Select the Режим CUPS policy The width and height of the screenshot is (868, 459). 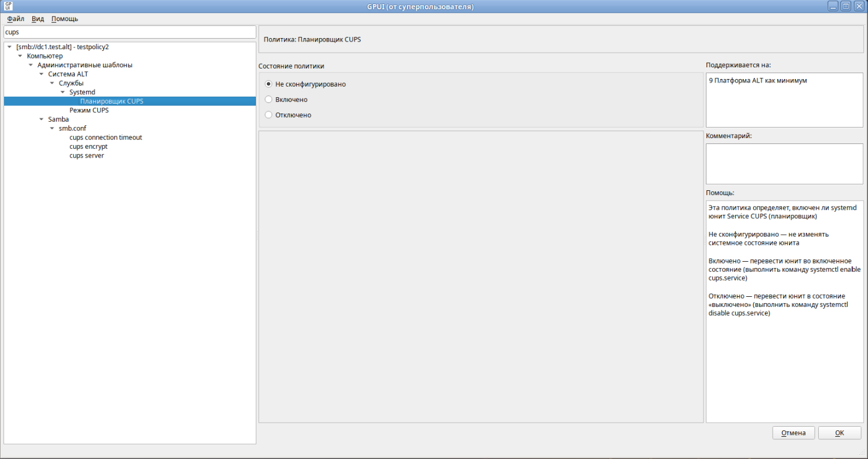pyautogui.click(x=89, y=110)
